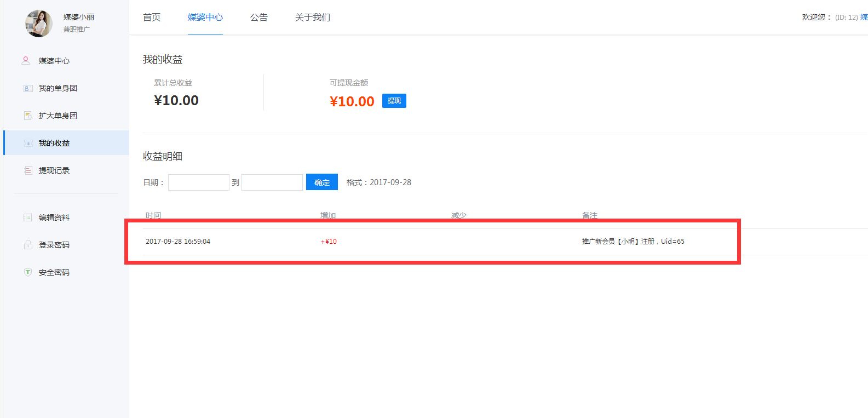Click the 我的收益 page heading

pyautogui.click(x=163, y=59)
